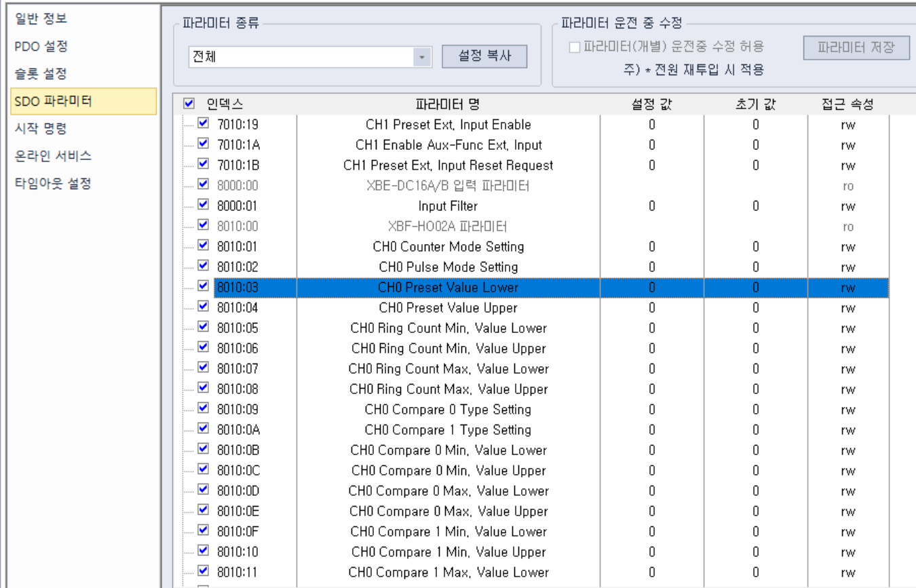
Task: Click 설정 값 cell of CH0 Counter Mode Setting
Action: [651, 247]
